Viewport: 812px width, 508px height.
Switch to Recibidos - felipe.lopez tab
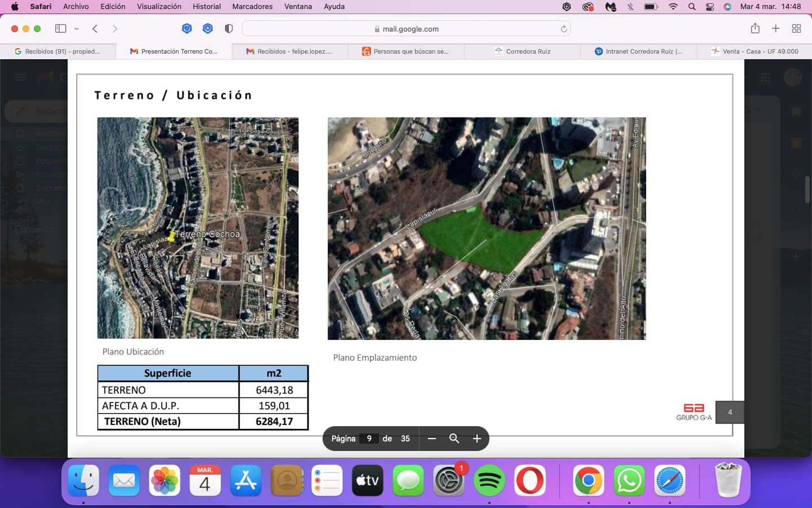(x=290, y=51)
